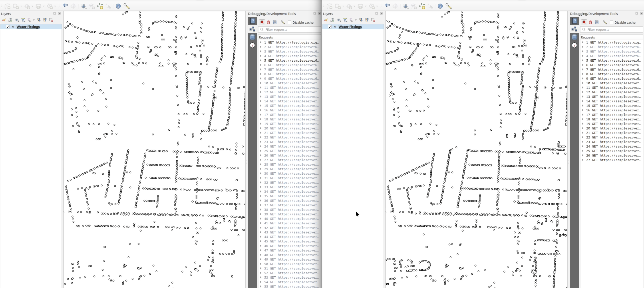Expand request 27 GET in right Requests list
The height and width of the screenshot is (288, 644).
(x=583, y=160)
